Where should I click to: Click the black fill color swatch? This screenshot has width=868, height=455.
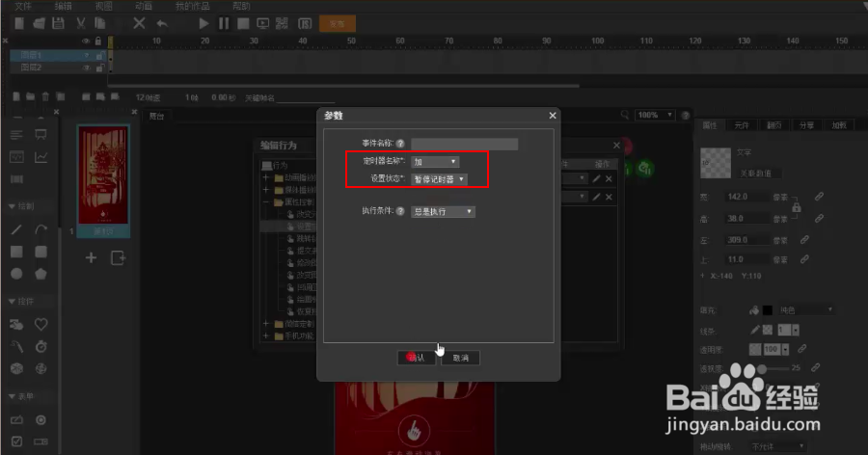tap(768, 310)
